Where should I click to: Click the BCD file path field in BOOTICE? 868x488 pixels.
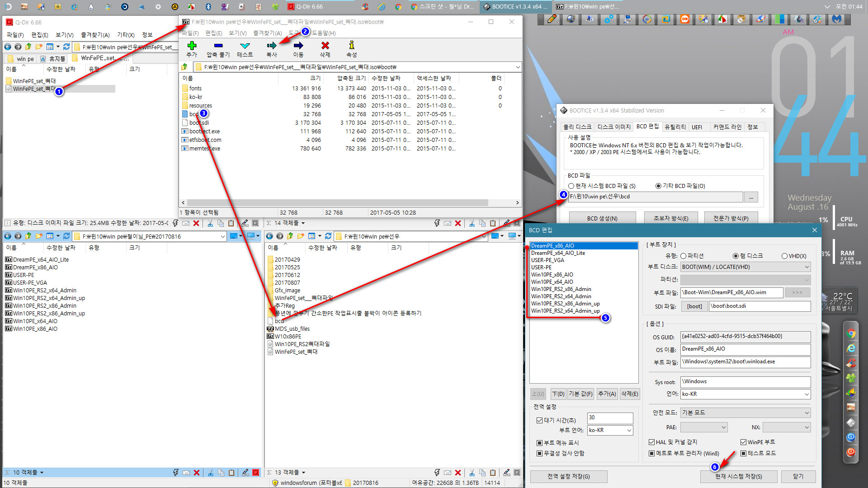click(x=656, y=197)
